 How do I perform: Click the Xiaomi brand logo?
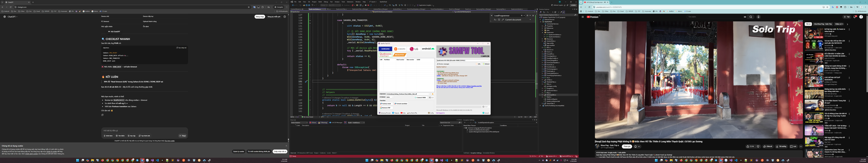pyautogui.click(x=400, y=49)
